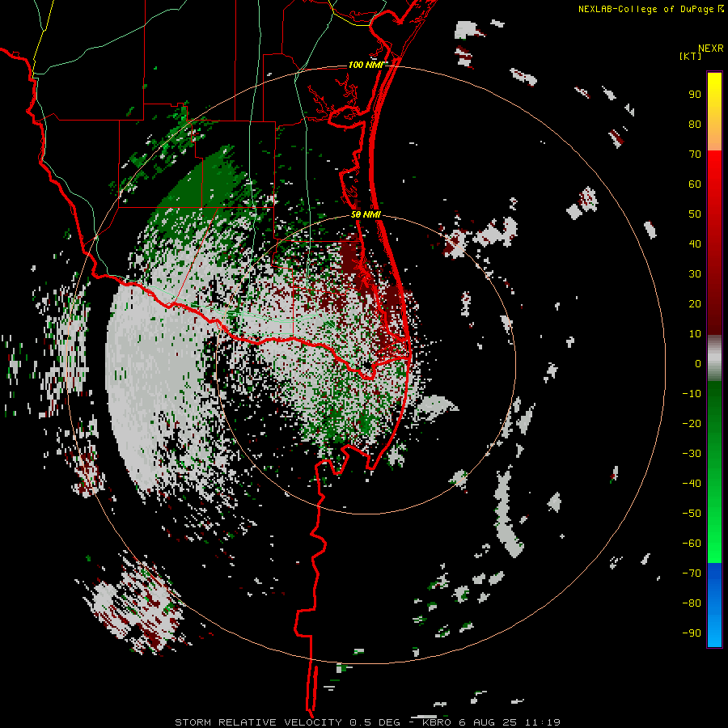Image resolution: width=728 pixels, height=728 pixels.
Task: Click the -30 value on velocity scale
Action: click(692, 454)
